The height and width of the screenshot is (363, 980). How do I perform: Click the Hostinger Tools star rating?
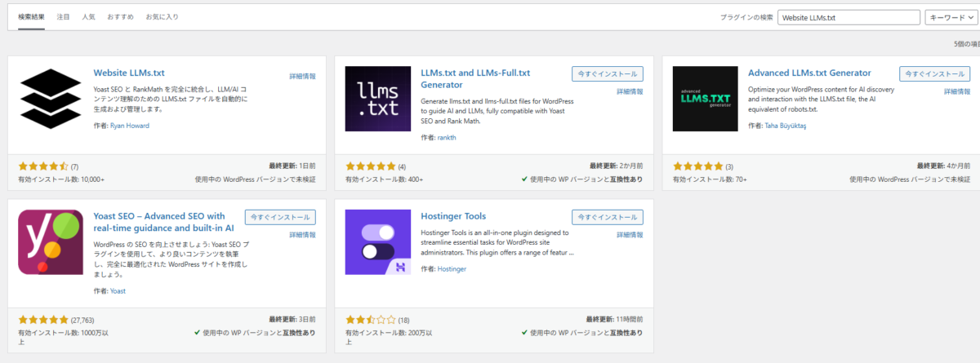[370, 319]
